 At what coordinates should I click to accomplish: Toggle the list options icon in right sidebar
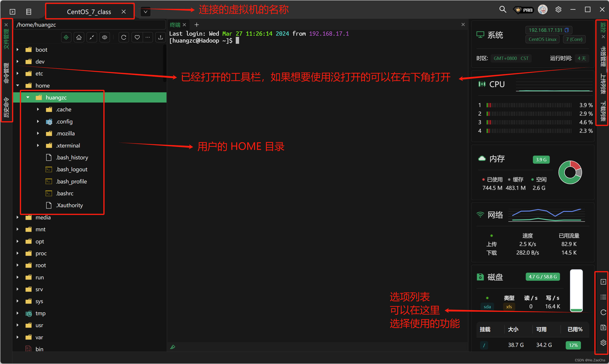point(603,297)
